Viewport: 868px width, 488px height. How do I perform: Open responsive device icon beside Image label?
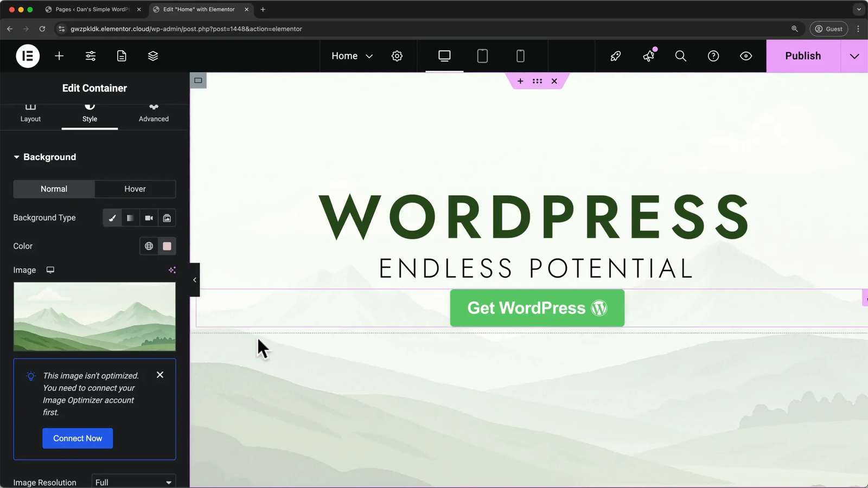pos(50,270)
